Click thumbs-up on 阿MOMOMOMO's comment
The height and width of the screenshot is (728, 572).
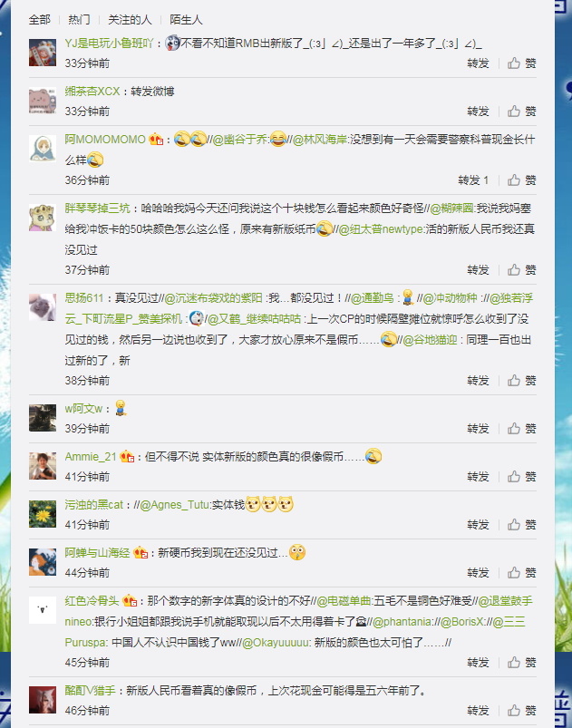(x=521, y=180)
